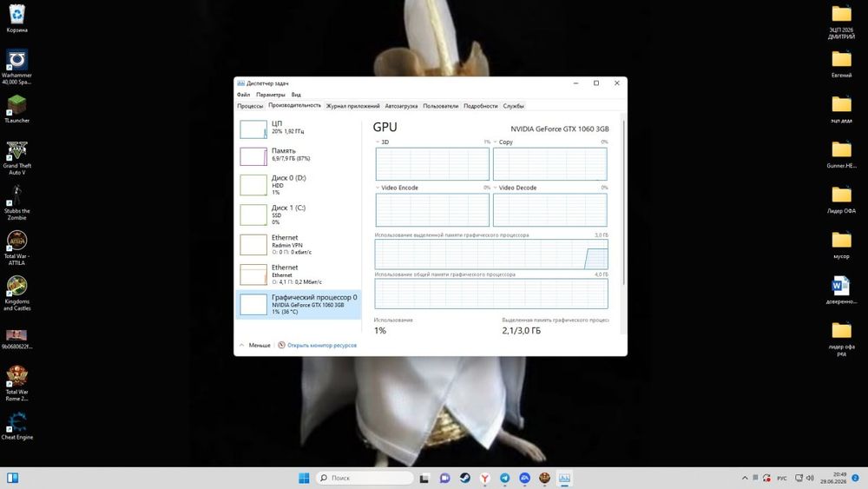Screen dimensions: 868x489
Task: Switch to the Журнал приложений tab
Action: [352, 106]
